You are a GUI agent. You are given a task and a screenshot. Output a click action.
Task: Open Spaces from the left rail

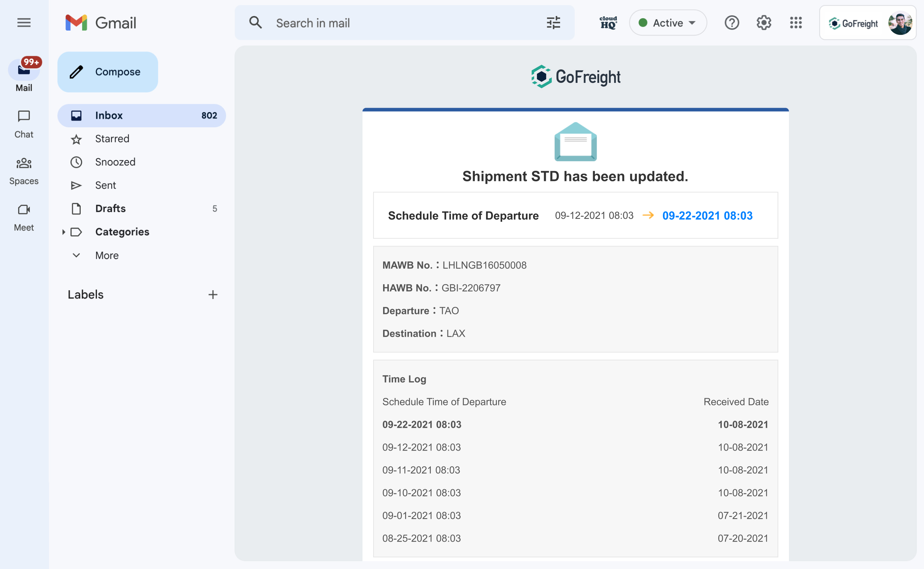point(24,171)
